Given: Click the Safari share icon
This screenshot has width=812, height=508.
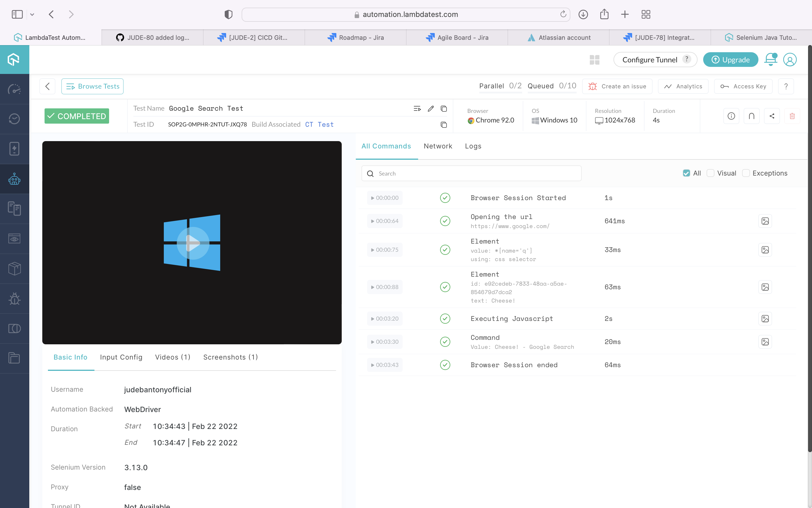Looking at the screenshot, I should point(604,14).
